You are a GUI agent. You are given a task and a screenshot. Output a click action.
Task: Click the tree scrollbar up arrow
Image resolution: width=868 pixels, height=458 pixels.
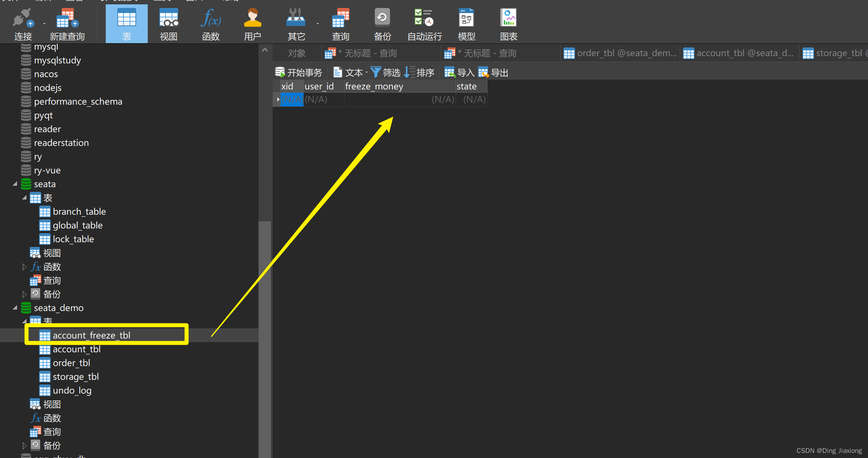pyautogui.click(x=265, y=50)
